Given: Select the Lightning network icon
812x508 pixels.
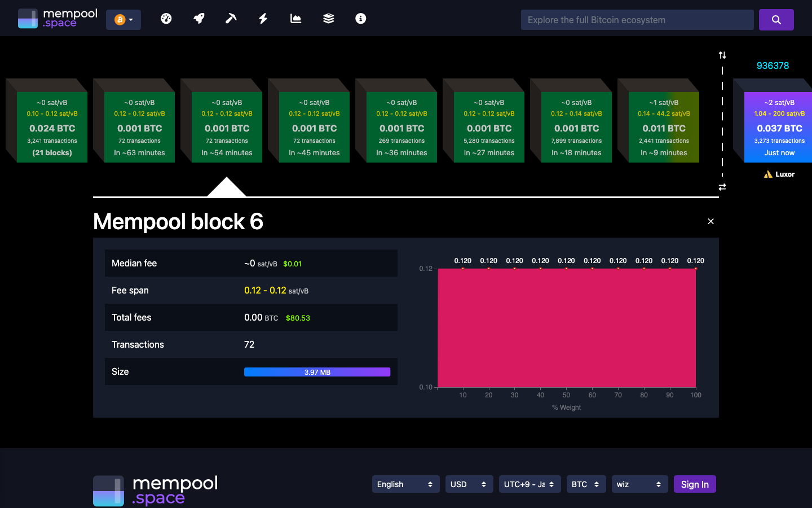Looking at the screenshot, I should 263,18.
